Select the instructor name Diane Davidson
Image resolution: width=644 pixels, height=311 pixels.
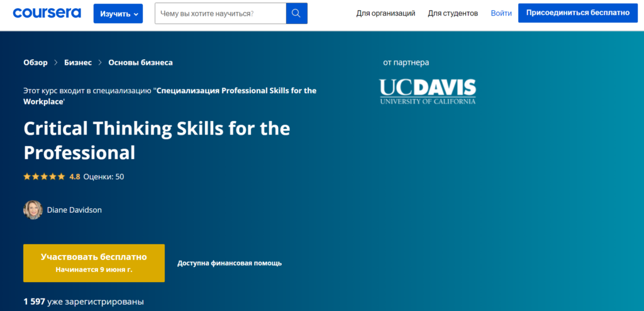[74, 210]
